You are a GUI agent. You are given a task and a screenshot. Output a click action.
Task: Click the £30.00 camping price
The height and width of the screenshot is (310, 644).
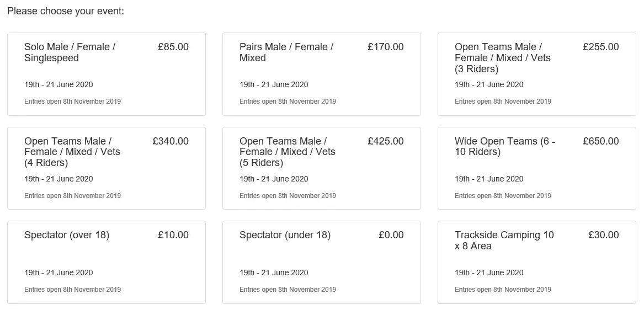pyautogui.click(x=604, y=236)
